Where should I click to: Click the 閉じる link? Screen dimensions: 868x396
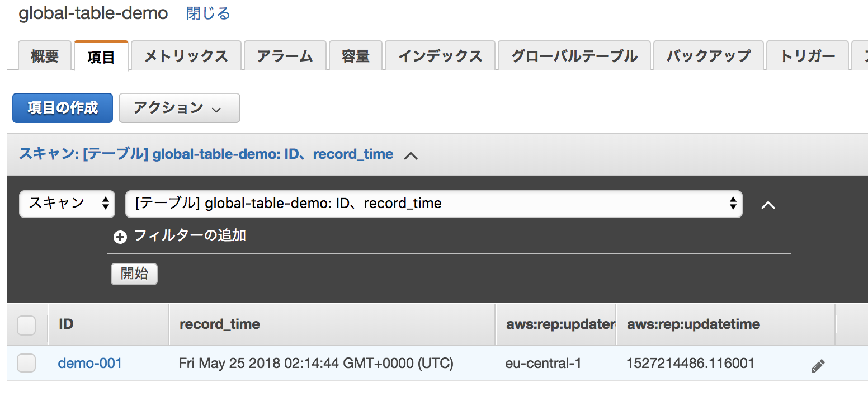click(x=208, y=13)
